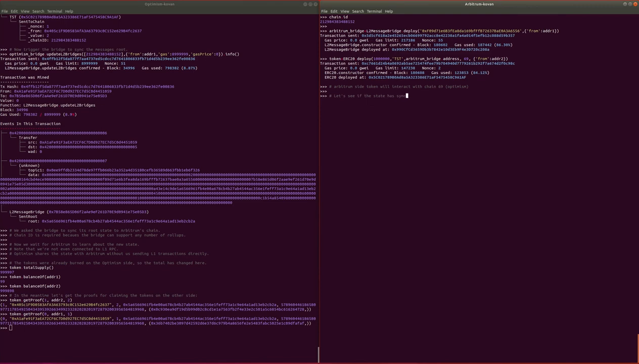Image resolution: width=639 pixels, height=364 pixels.
Task: Close the Optimism-kovan terminal window
Action: pyautogui.click(x=315, y=4)
